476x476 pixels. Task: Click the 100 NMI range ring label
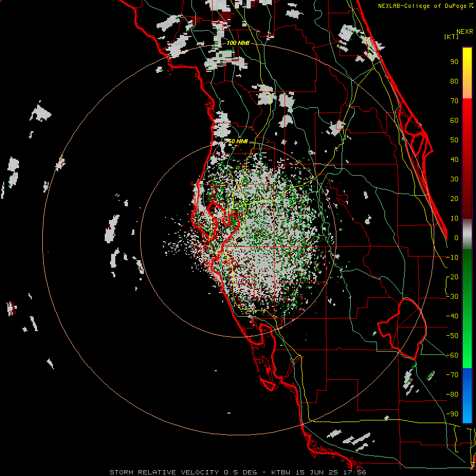(x=238, y=43)
